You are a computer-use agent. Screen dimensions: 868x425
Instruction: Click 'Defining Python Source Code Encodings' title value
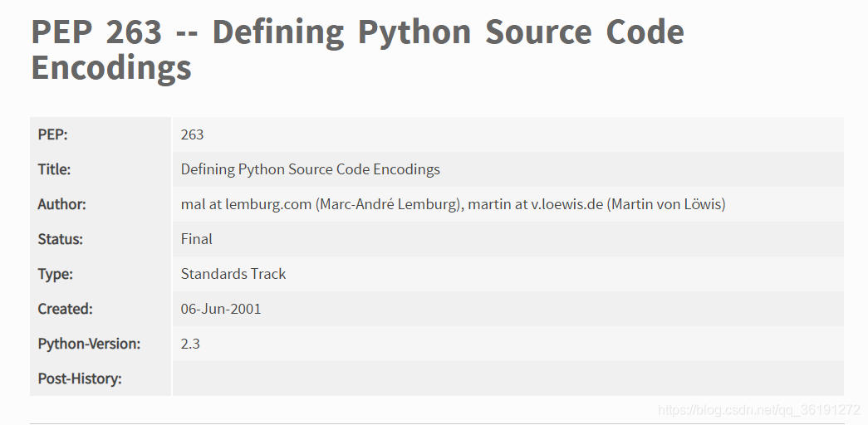(310, 169)
